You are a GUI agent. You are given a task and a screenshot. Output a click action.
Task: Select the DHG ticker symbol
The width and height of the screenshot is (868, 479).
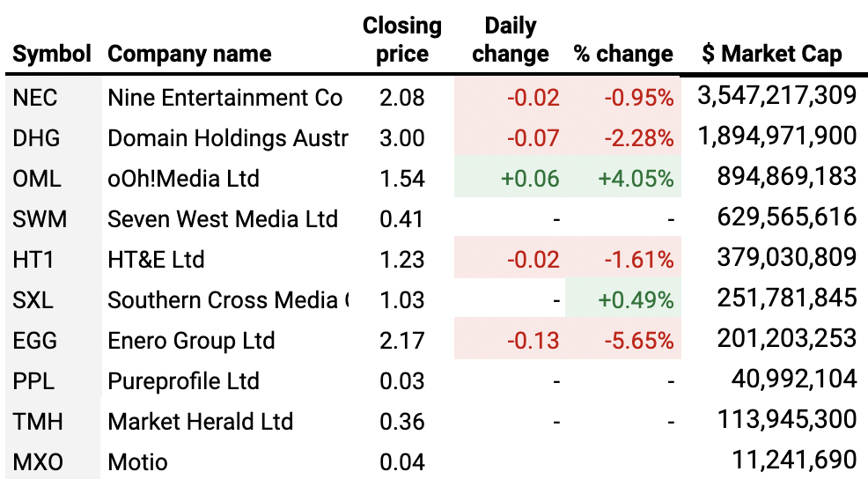36,138
